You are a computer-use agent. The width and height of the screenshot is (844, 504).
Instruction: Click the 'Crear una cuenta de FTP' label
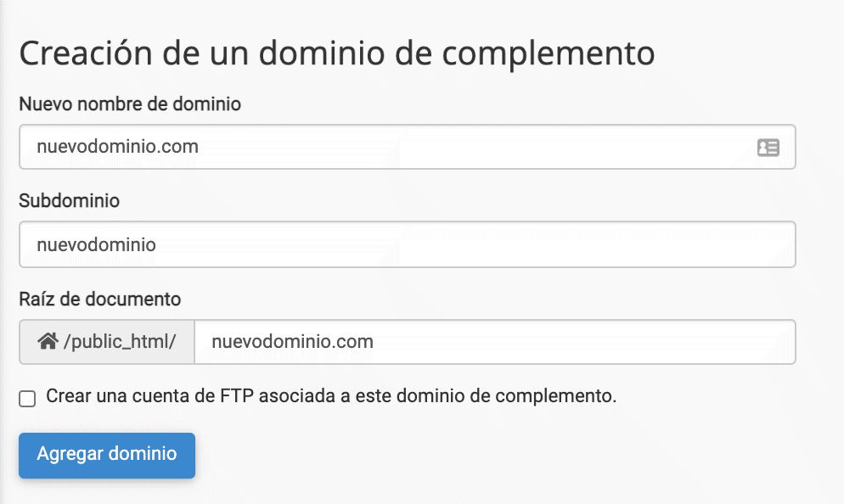(330, 395)
